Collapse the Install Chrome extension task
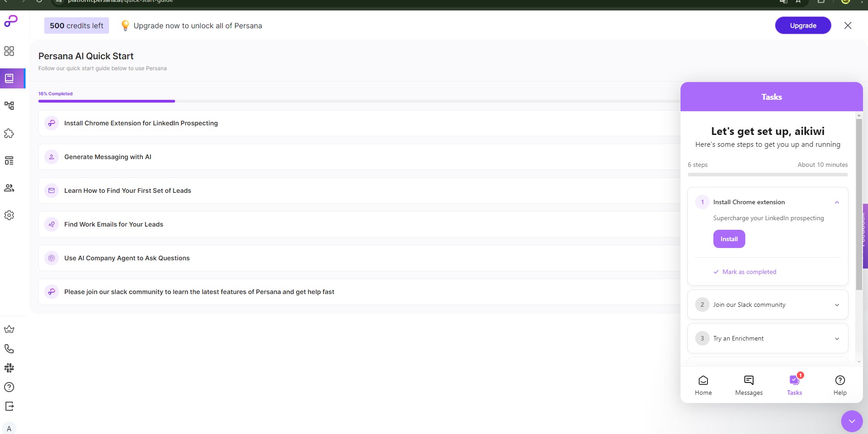The image size is (868, 434). [837, 202]
